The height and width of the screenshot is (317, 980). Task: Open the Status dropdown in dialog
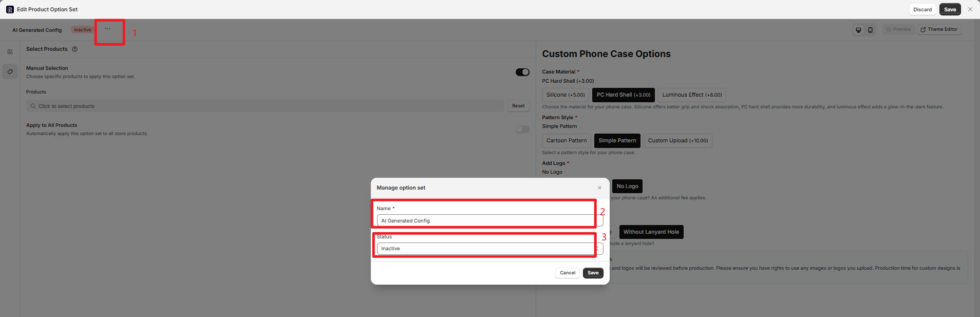click(489, 249)
